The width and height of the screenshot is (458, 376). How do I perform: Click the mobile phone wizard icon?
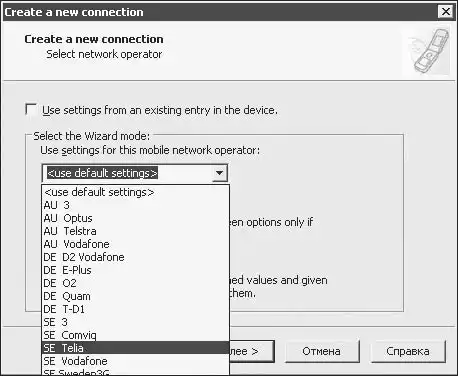(x=429, y=51)
